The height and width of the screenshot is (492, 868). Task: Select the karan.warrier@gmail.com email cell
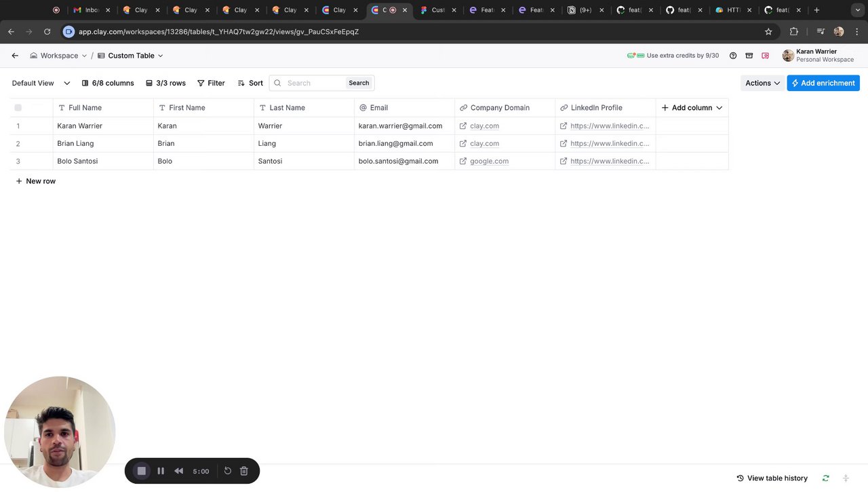[404, 126]
